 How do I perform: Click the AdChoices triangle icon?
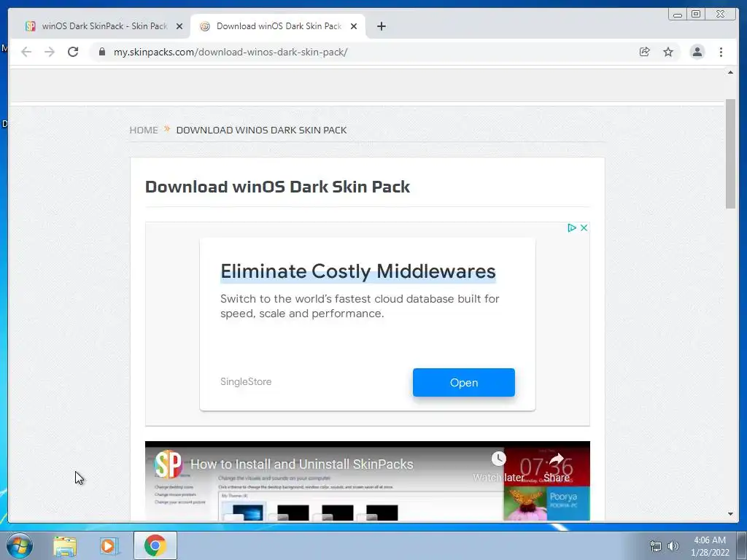tap(572, 227)
